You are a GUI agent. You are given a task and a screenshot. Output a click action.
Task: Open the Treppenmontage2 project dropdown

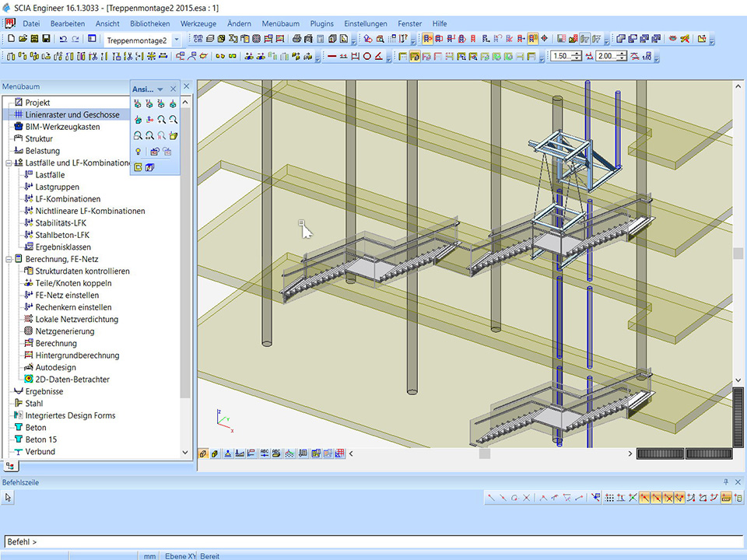[x=177, y=40]
